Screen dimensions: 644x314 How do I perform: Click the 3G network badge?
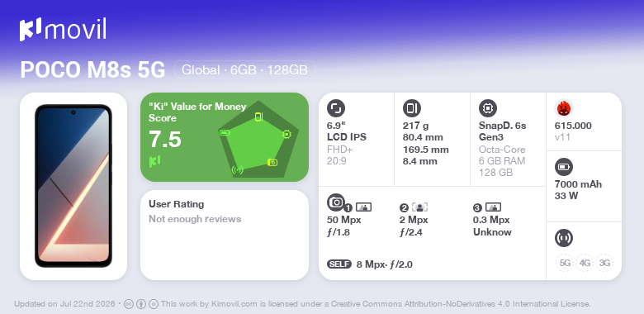pyautogui.click(x=604, y=263)
